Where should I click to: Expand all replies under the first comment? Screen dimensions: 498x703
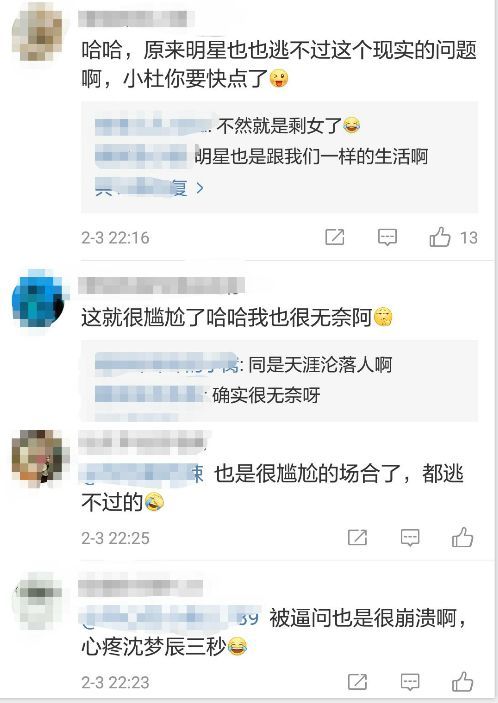[x=149, y=187]
